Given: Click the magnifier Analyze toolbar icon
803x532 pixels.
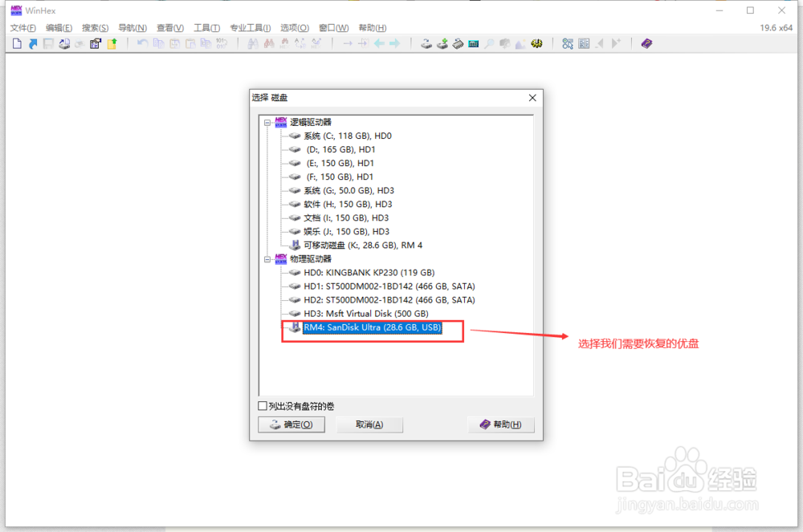Looking at the screenshot, I should coord(489,43).
